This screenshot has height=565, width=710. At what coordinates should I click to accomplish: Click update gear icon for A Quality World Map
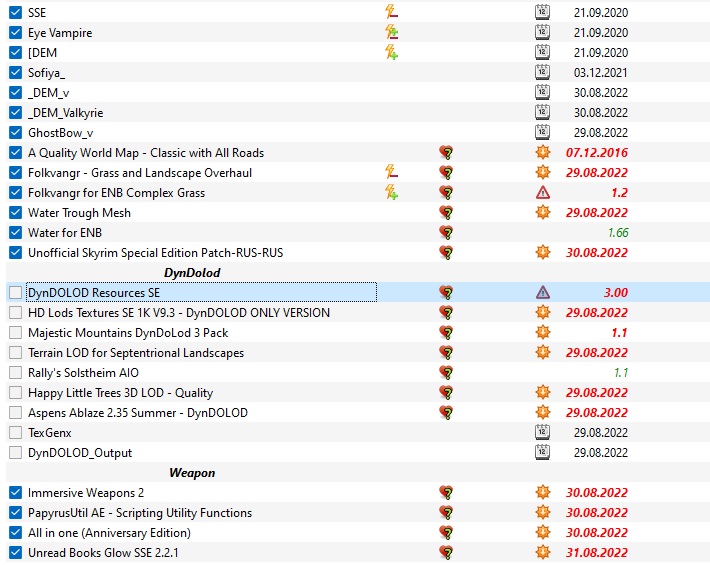click(x=543, y=152)
